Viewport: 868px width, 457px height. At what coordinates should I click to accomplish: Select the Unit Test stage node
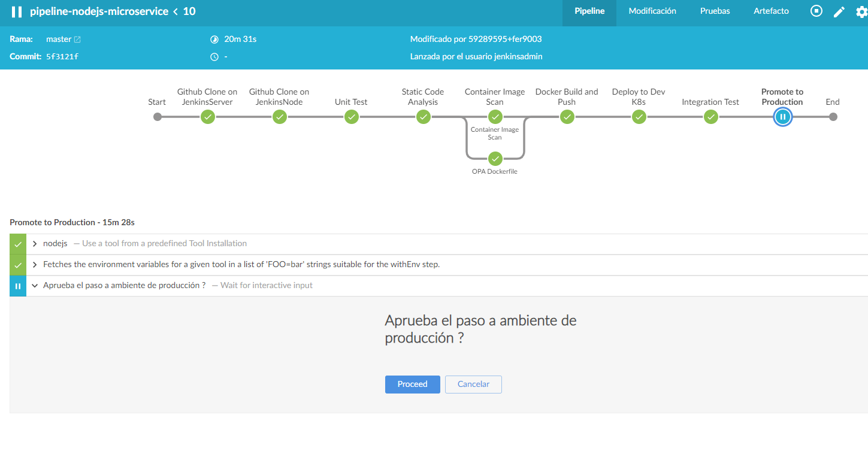pos(352,117)
